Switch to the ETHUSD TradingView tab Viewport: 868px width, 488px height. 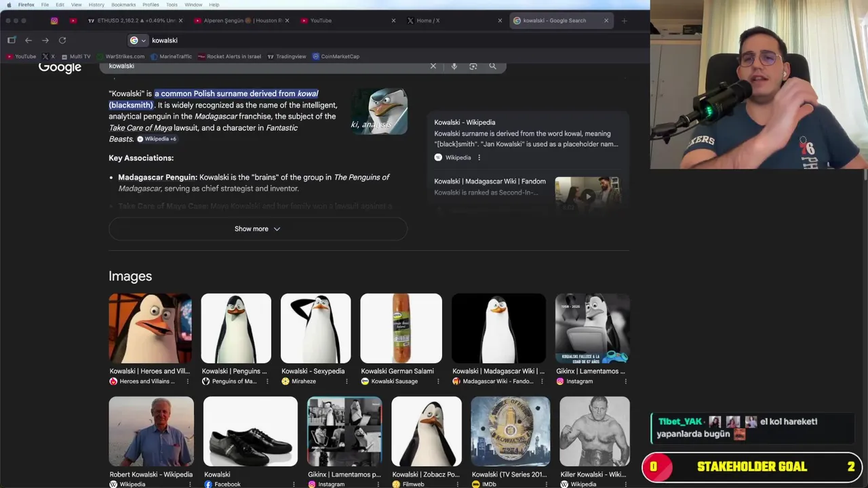[135, 20]
